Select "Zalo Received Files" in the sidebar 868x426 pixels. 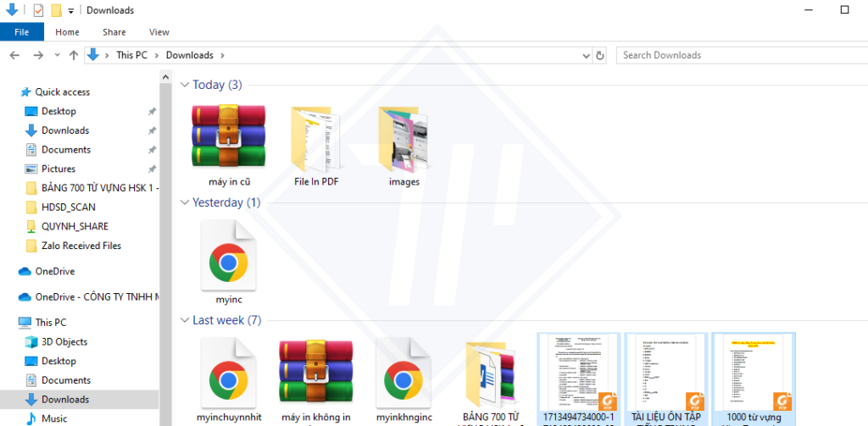tap(81, 246)
